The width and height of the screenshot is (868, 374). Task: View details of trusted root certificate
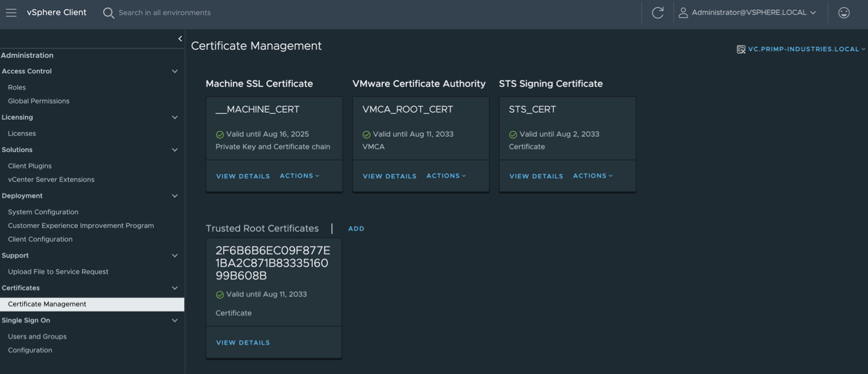[243, 343]
